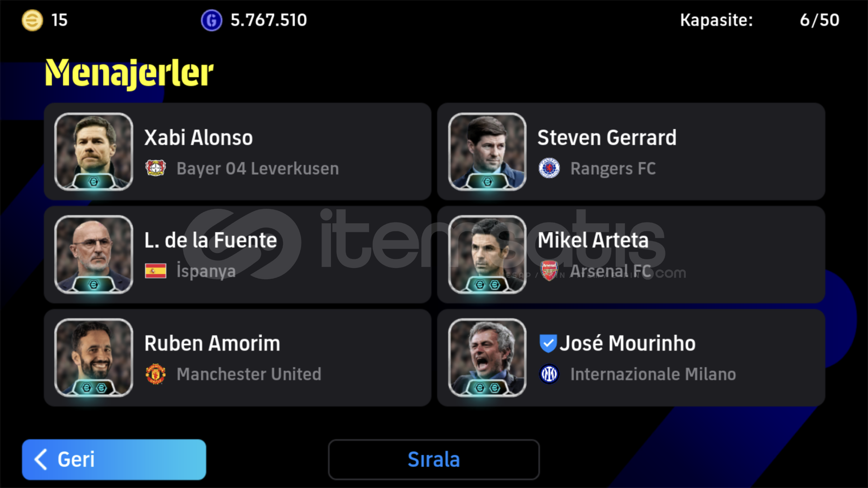Image resolution: width=868 pixels, height=488 pixels.
Task: Click the Kapasite 6/50 capacity counter
Action: click(x=759, y=20)
